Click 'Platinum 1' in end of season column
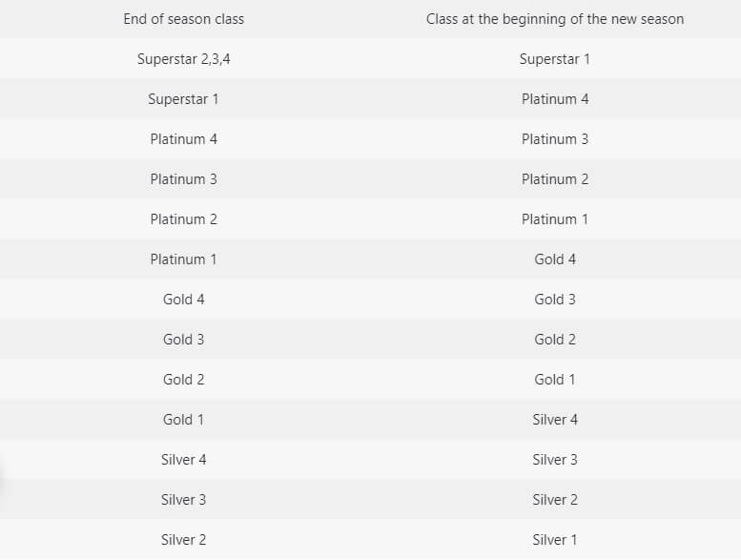The image size is (741, 560). click(183, 259)
